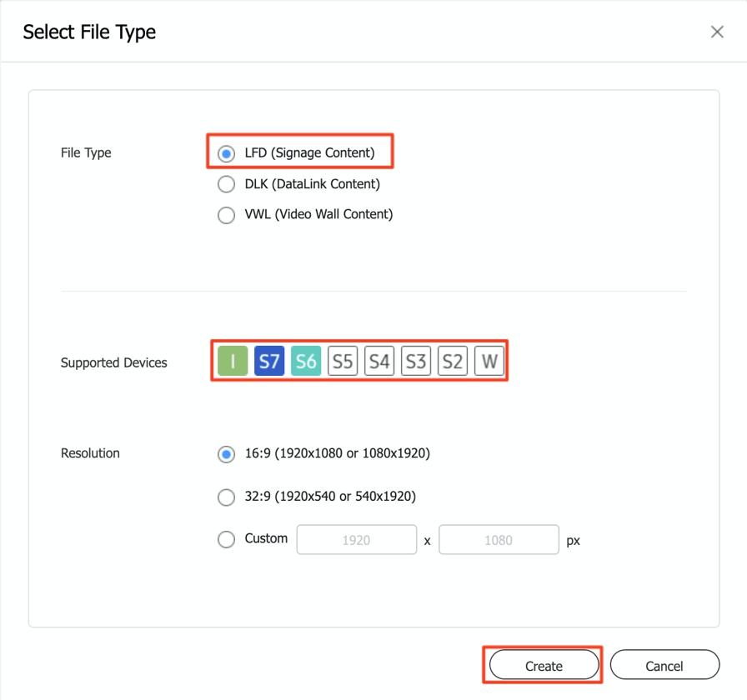Viewport: 747px width, 700px height.
Task: Click the custom width input showing 1920
Action: point(356,539)
